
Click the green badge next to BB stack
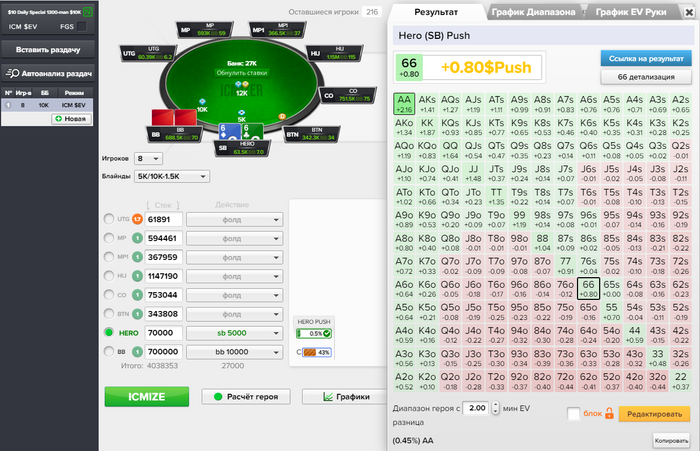click(137, 352)
